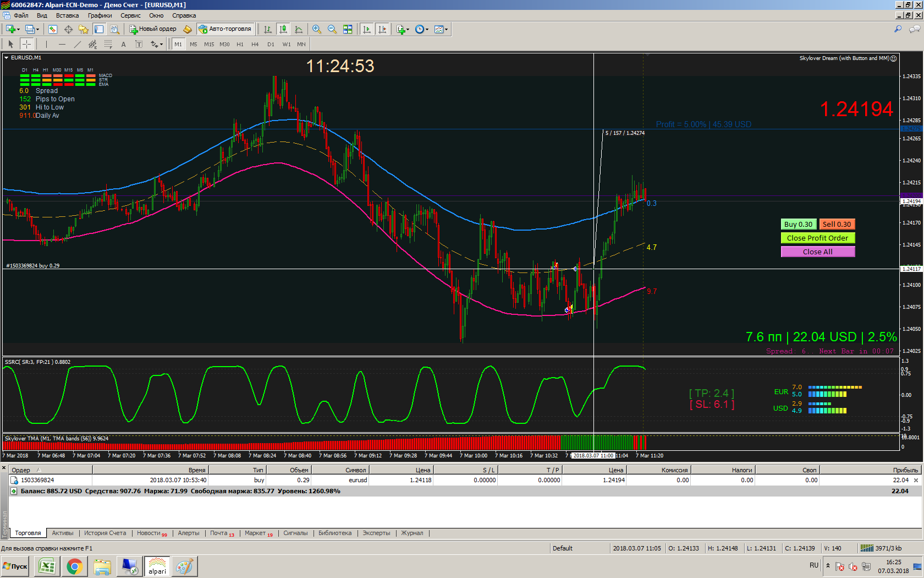This screenshot has height=578, width=924.
Task: Open the Графики menu
Action: [x=100, y=15]
